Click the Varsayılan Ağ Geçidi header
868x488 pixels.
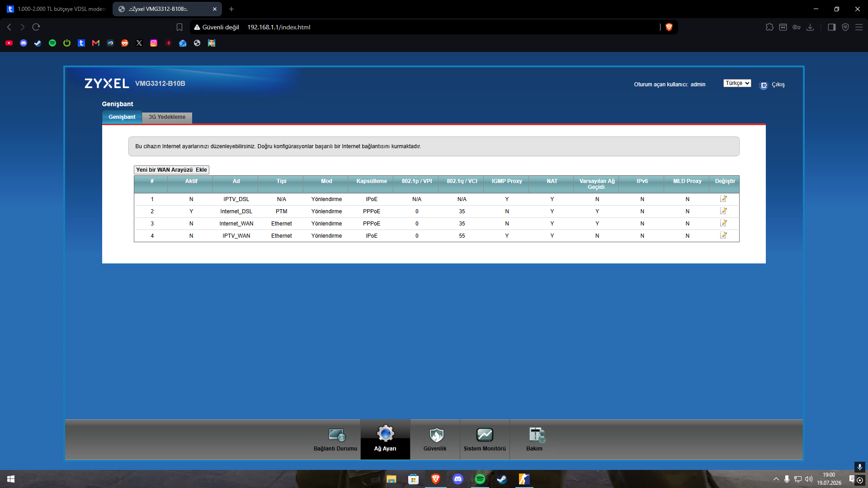tap(597, 184)
